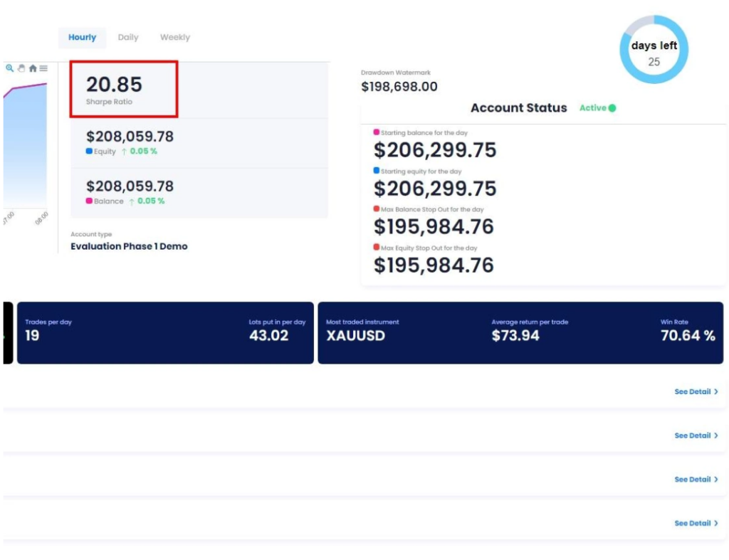The height and width of the screenshot is (560, 729).
Task: Expand the third See Detail row
Action: [x=696, y=479]
